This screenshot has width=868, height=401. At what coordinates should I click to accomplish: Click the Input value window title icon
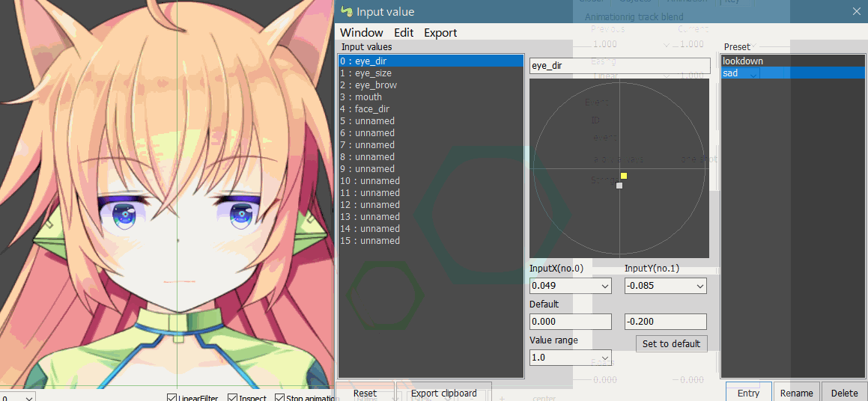click(346, 11)
